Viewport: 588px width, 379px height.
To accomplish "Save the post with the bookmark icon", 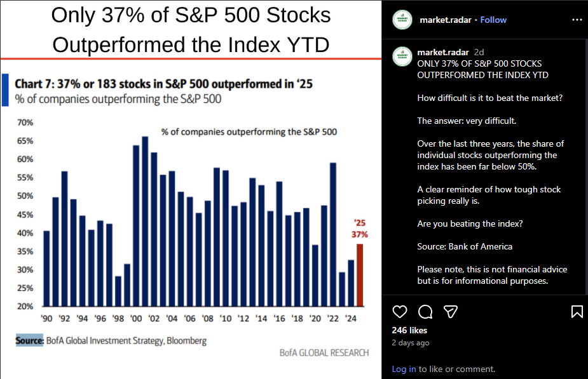I will coord(577,311).
